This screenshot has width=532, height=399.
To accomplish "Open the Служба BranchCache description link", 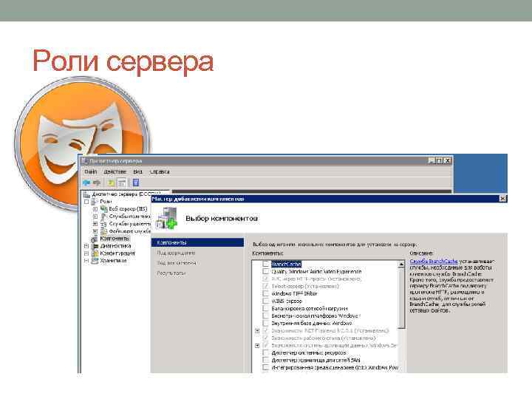I will click(x=434, y=262).
